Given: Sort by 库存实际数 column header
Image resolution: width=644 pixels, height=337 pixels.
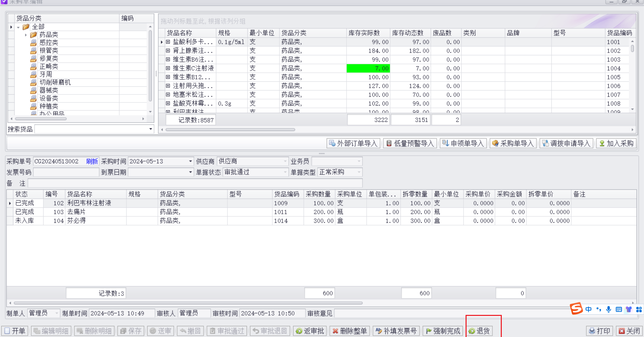Looking at the screenshot, I should point(368,33).
